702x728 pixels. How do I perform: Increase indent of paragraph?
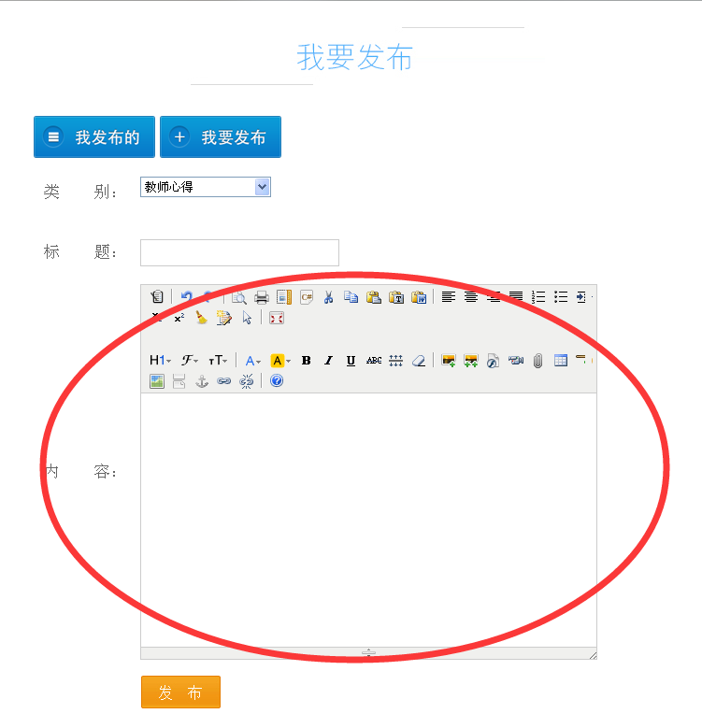point(581,297)
